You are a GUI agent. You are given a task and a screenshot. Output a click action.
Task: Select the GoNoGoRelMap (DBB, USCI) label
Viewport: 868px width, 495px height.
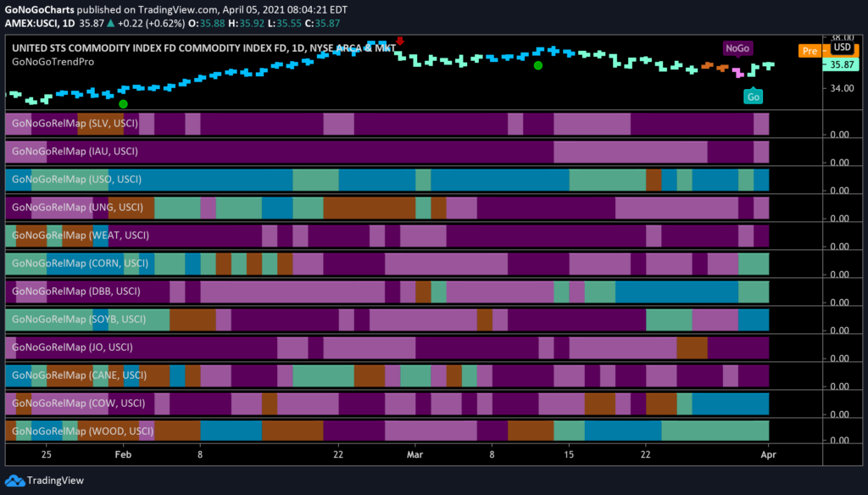[75, 292]
